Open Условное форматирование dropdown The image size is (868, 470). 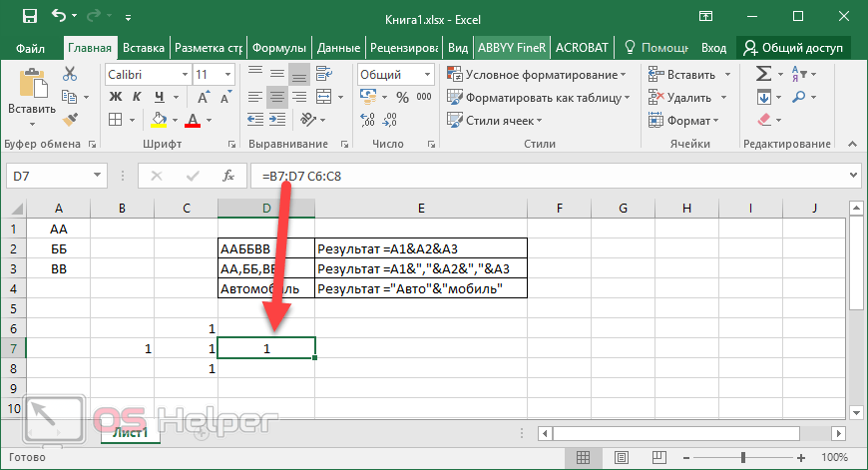click(x=539, y=74)
